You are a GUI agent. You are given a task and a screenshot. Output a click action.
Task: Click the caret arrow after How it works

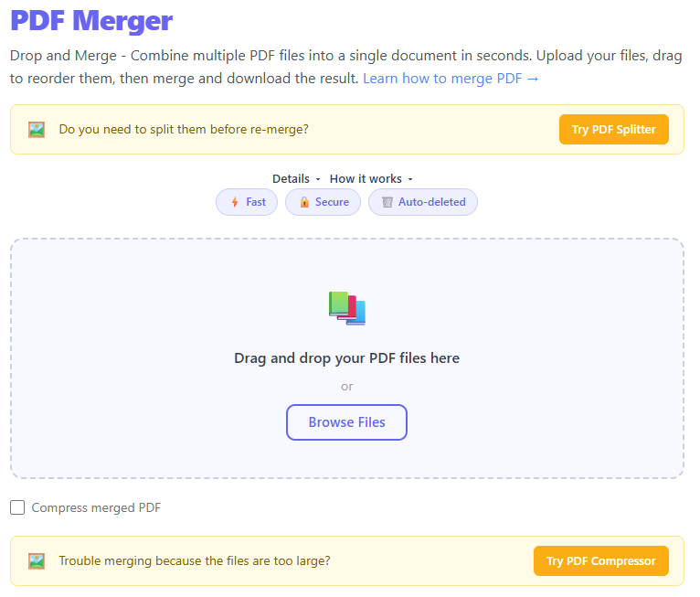coord(410,179)
